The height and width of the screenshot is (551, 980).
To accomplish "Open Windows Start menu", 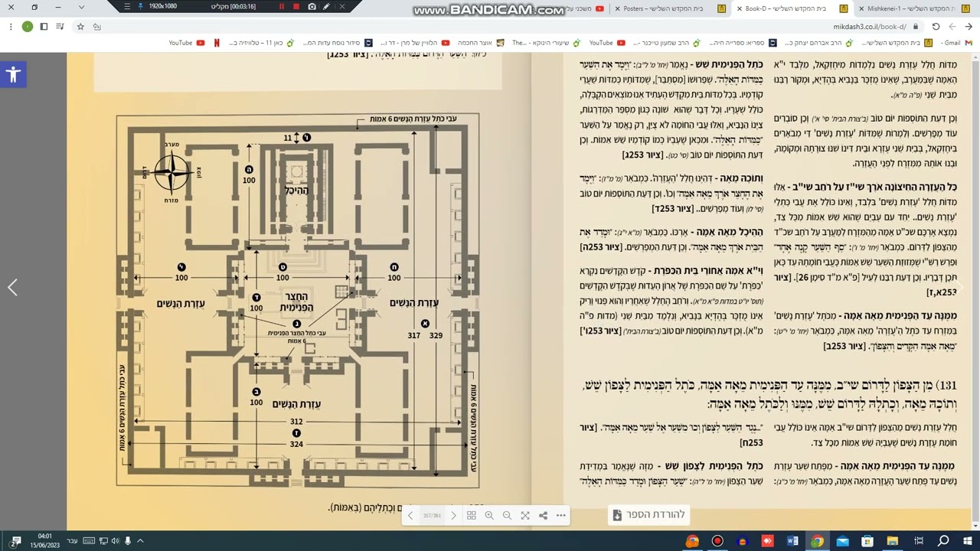I will (x=967, y=541).
